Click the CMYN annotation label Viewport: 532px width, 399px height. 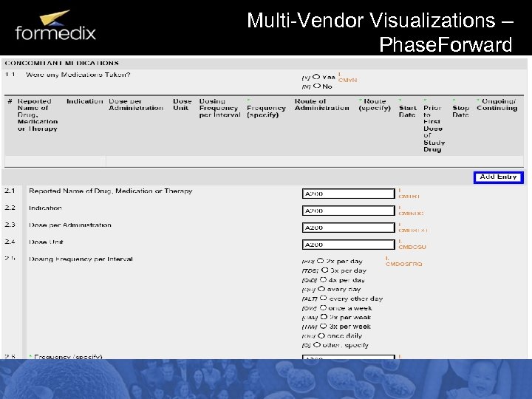coord(347,80)
